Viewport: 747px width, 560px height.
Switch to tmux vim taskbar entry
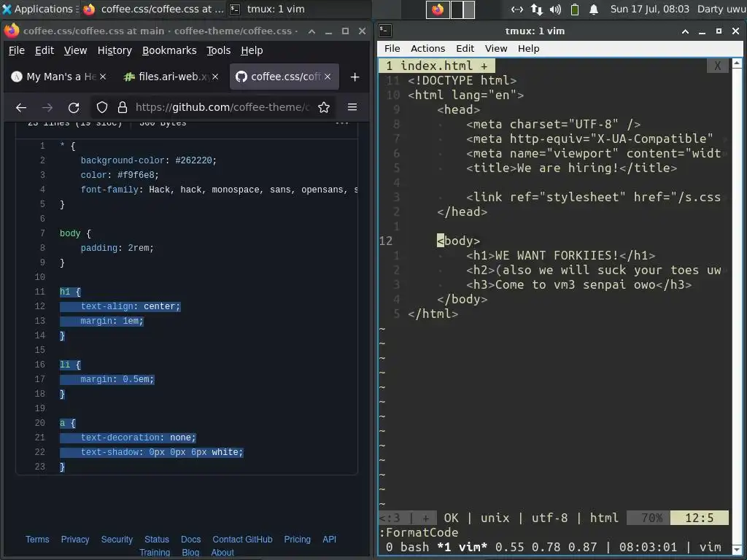(x=268, y=9)
